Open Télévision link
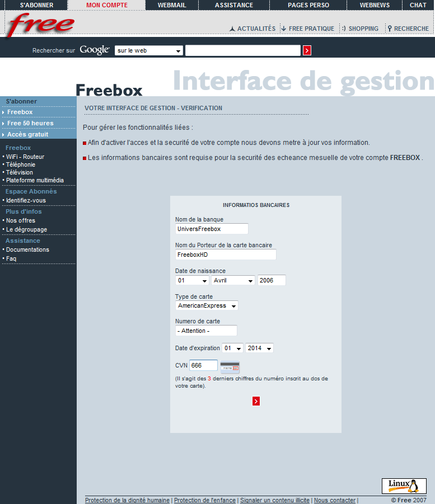 19,172
